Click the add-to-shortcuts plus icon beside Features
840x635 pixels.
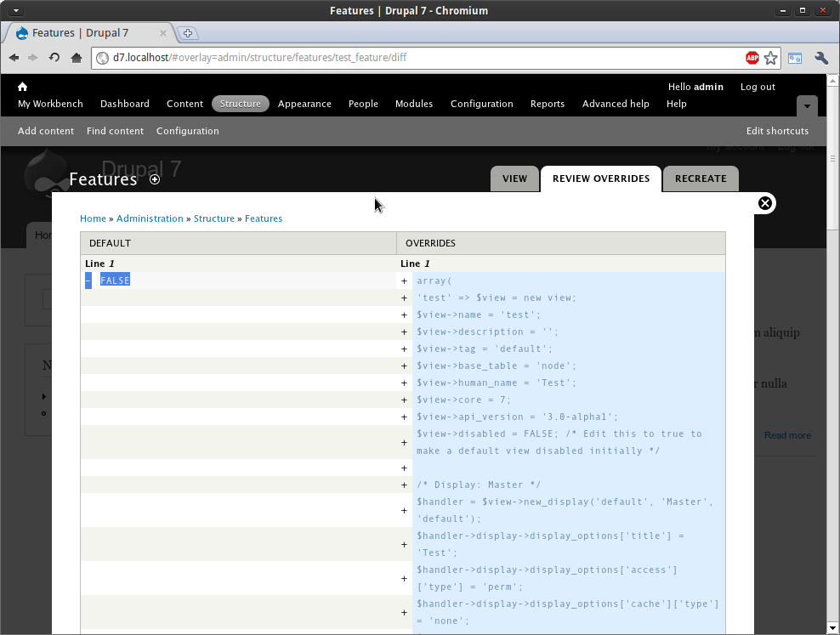pos(155,179)
